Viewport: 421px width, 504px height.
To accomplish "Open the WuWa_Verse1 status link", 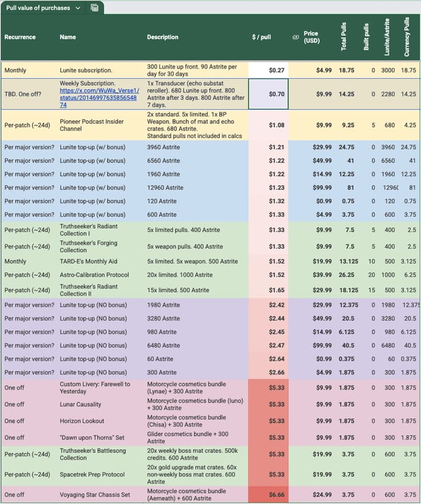I will 99,98.
